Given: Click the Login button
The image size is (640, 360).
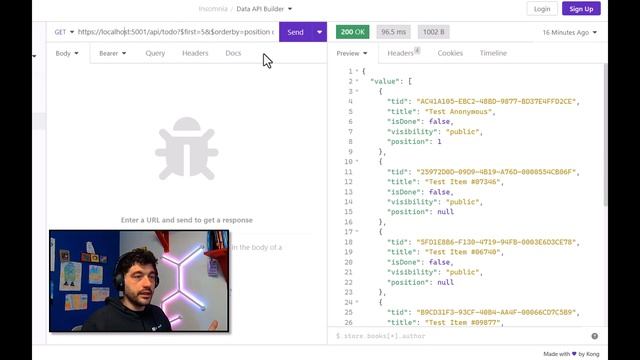Looking at the screenshot, I should pyautogui.click(x=542, y=9).
